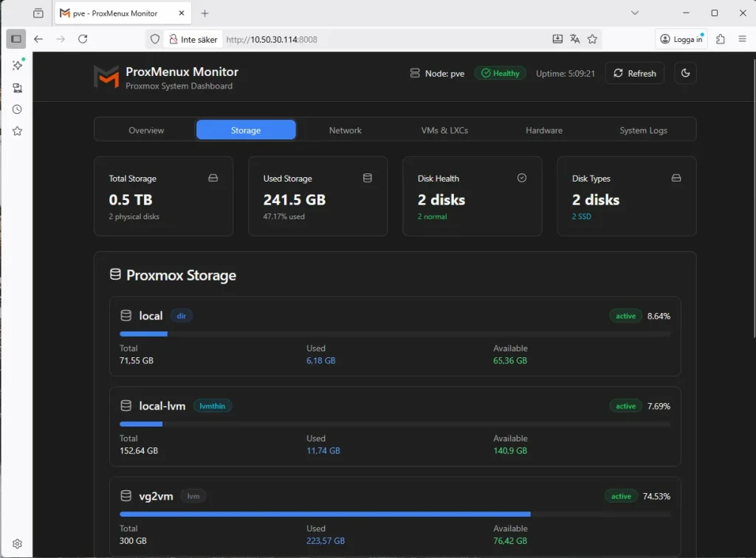Go to the Hardware tab
The width and height of the screenshot is (756, 558).
coord(544,130)
